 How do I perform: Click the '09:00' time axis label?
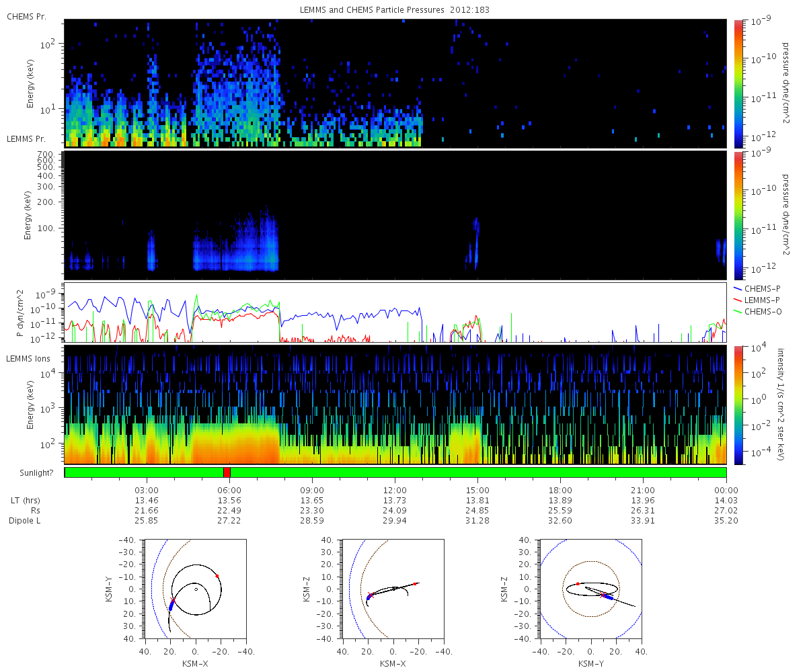coord(312,491)
